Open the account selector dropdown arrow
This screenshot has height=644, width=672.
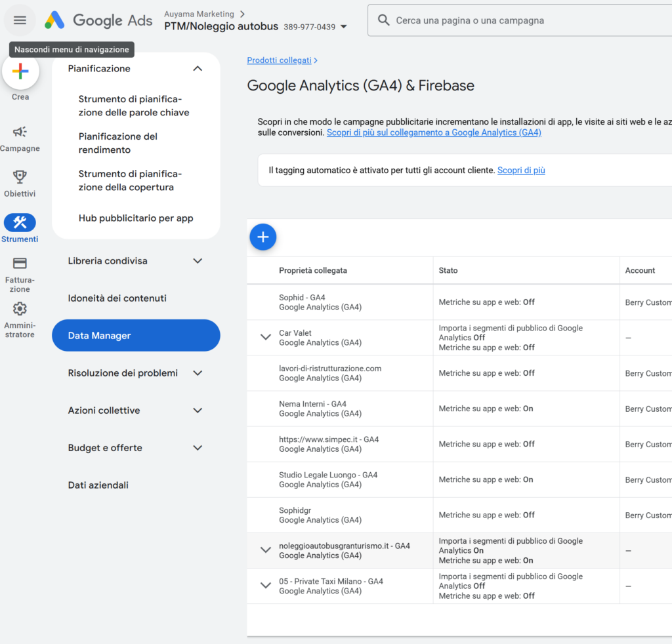click(x=344, y=28)
